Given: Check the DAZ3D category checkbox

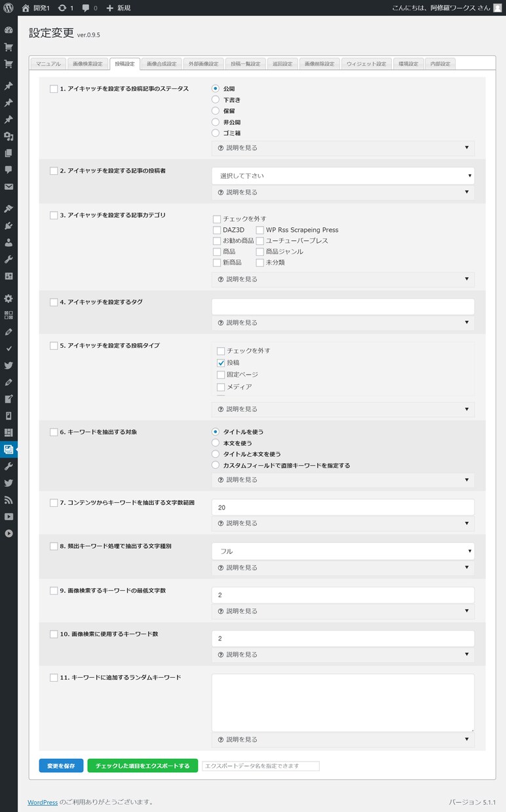Looking at the screenshot, I should (217, 230).
